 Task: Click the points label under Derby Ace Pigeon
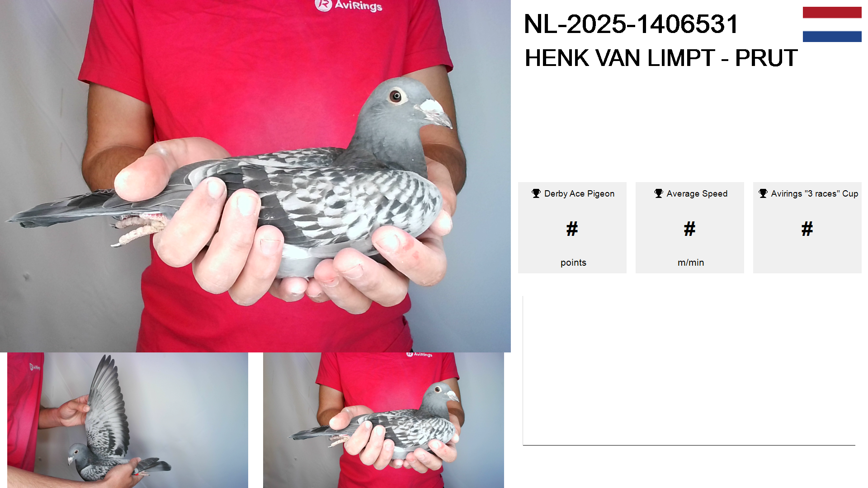(573, 263)
